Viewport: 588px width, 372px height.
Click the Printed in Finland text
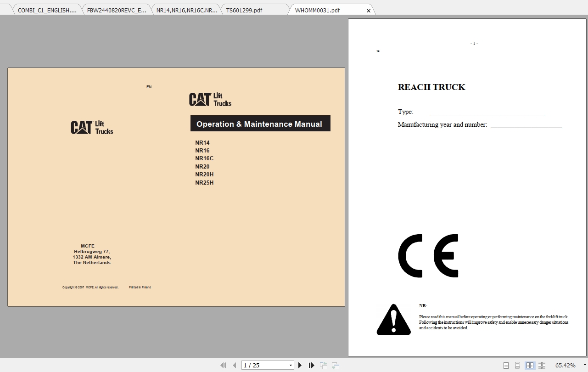click(x=140, y=287)
